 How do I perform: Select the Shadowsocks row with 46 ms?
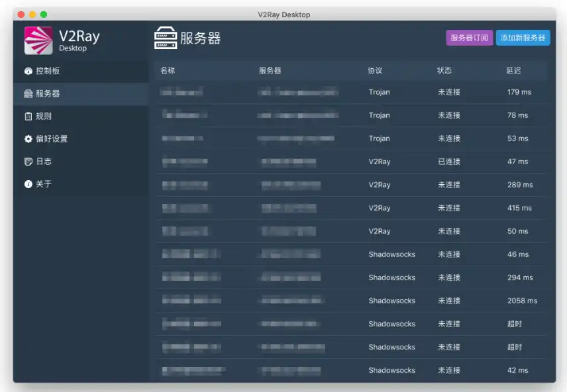click(x=351, y=254)
